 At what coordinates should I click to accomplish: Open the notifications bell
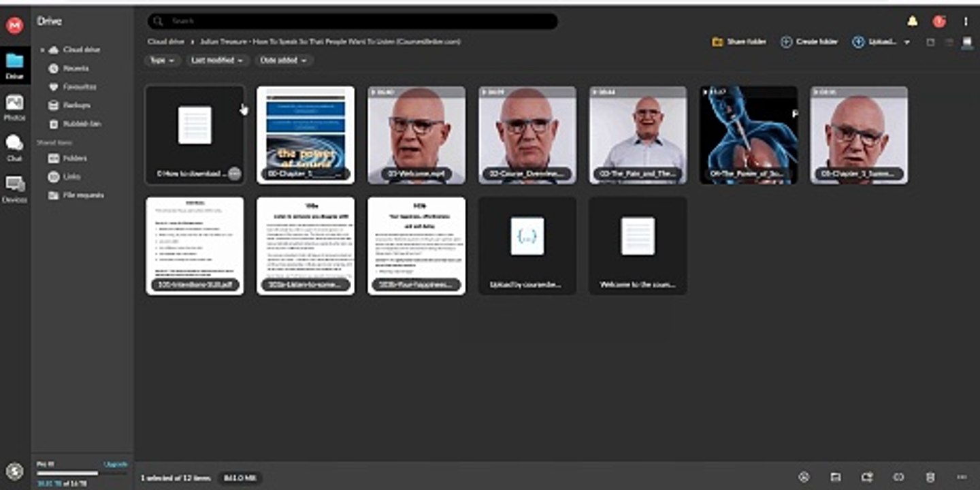point(912,22)
